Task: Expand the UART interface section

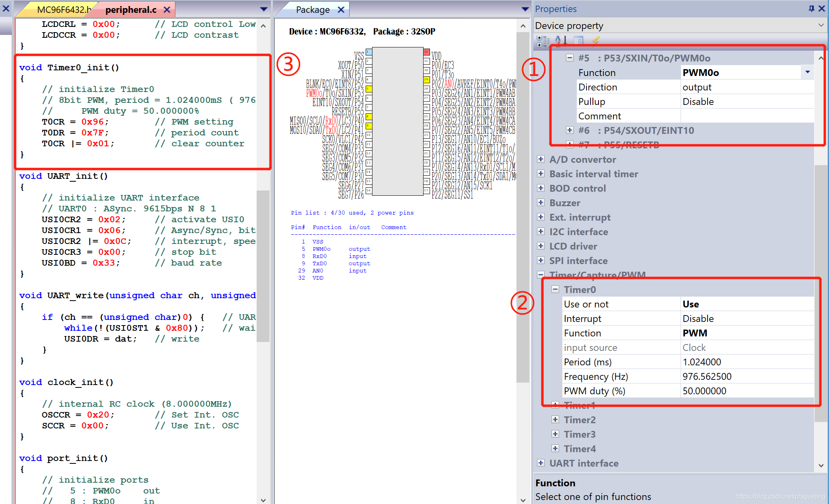Action: coord(541,463)
